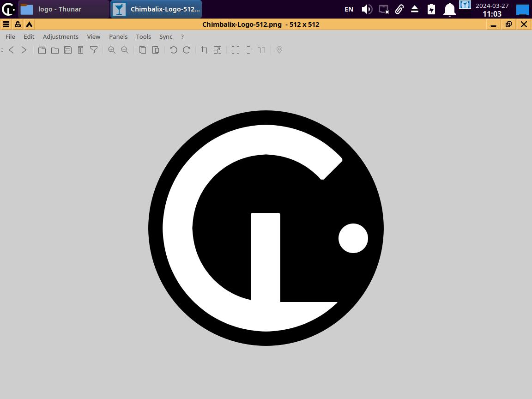Click the eject removable media tray icon
Viewport: 532px width, 399px height.
pyautogui.click(x=415, y=9)
